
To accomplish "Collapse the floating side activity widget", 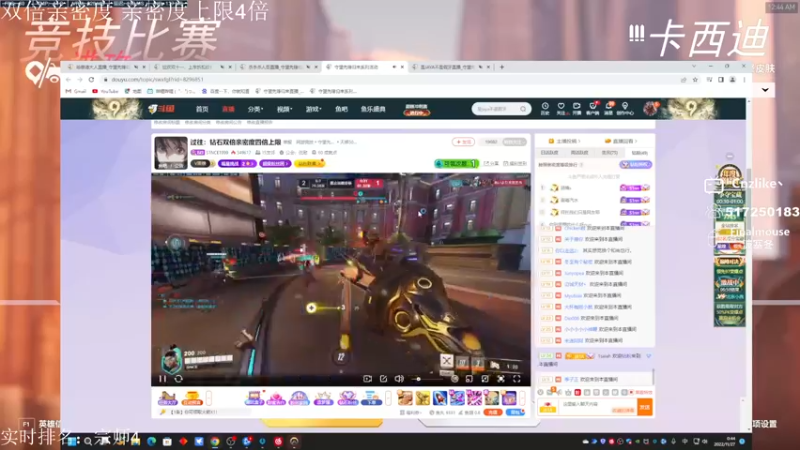I will point(730,156).
